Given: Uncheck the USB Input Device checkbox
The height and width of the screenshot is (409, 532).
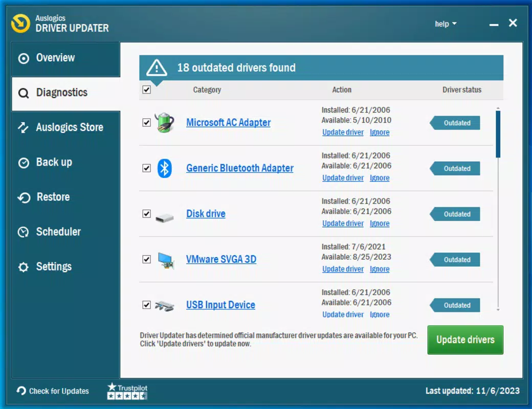Looking at the screenshot, I should 147,305.
